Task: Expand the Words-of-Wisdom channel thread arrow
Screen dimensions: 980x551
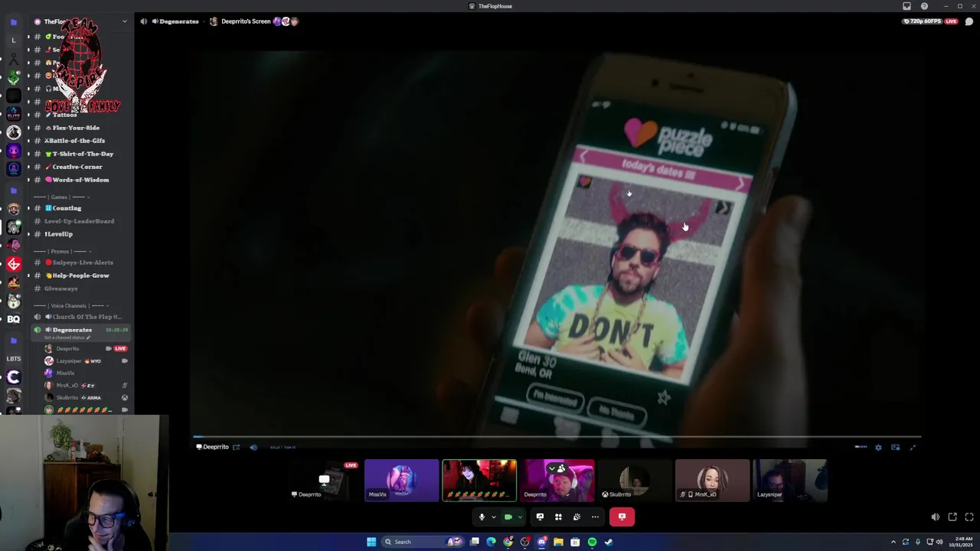Action: [28, 180]
